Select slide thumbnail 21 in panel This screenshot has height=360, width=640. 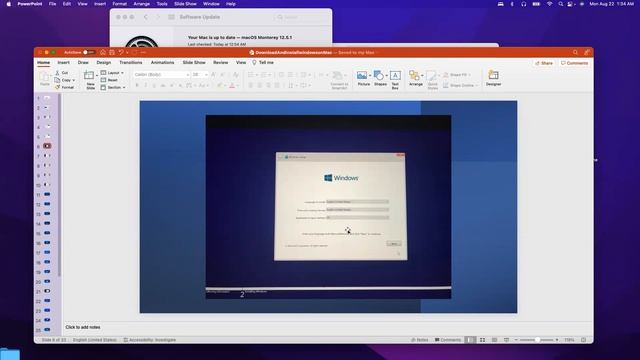point(47,291)
